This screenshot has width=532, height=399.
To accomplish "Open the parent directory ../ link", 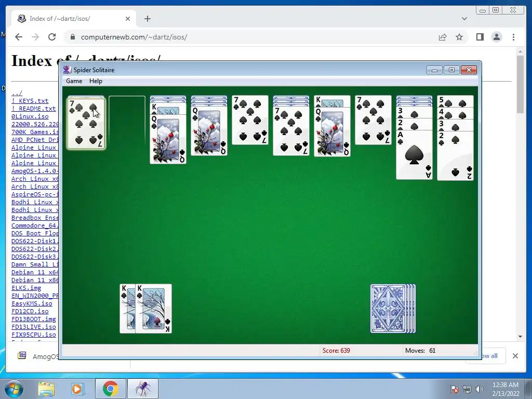I will coord(17,93).
